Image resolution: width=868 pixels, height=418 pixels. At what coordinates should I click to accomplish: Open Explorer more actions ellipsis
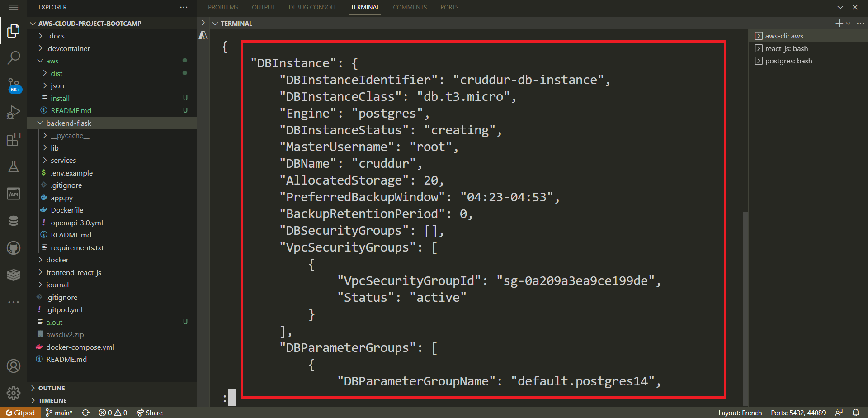click(184, 7)
